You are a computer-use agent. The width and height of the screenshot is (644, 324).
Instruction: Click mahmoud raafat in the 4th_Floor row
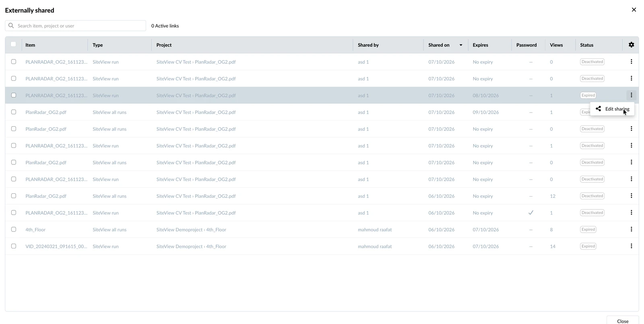click(375, 230)
